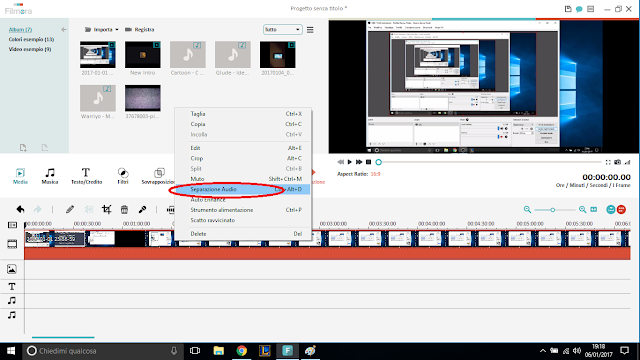Click the preview volume icon
The width and height of the screenshot is (640, 360).
[627, 162]
